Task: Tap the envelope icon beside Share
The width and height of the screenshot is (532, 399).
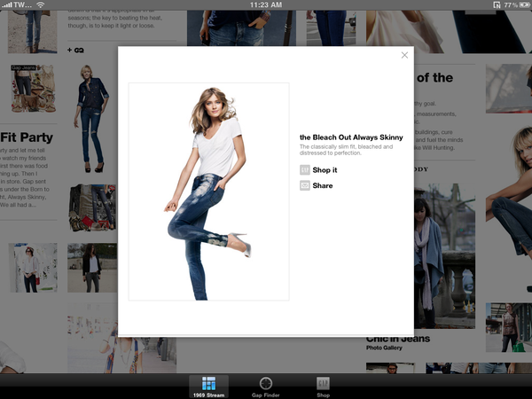Action: click(305, 185)
